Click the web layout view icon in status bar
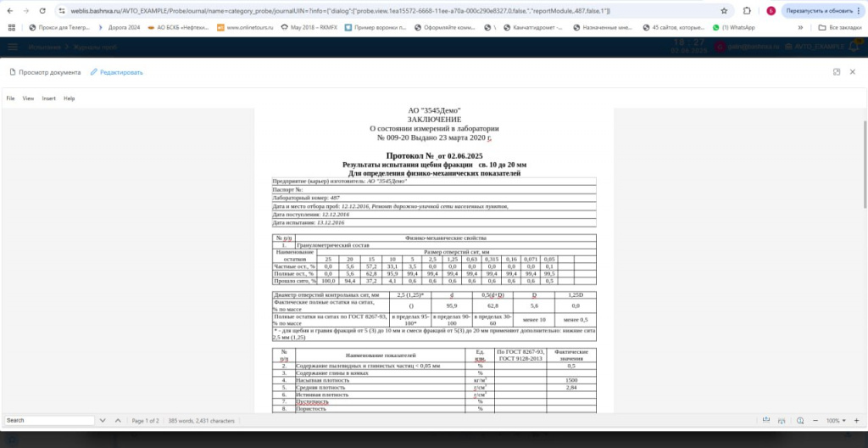868x448 pixels. tap(766, 420)
